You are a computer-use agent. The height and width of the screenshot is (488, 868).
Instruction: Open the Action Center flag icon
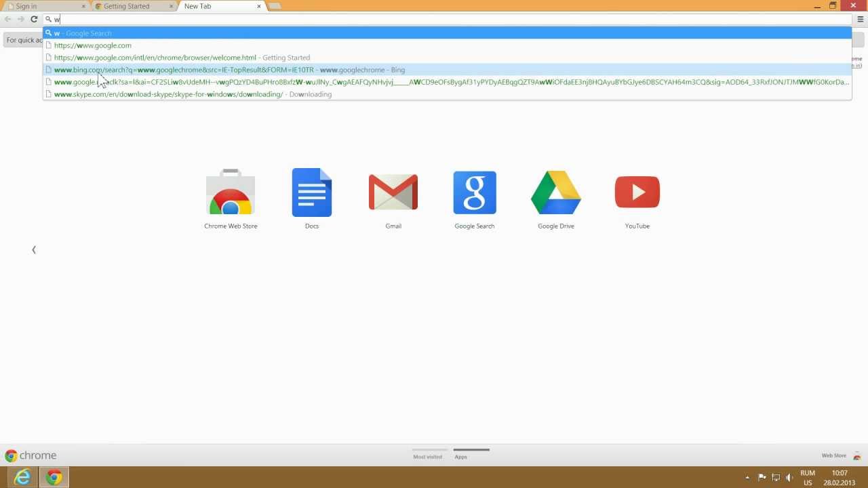762,478
